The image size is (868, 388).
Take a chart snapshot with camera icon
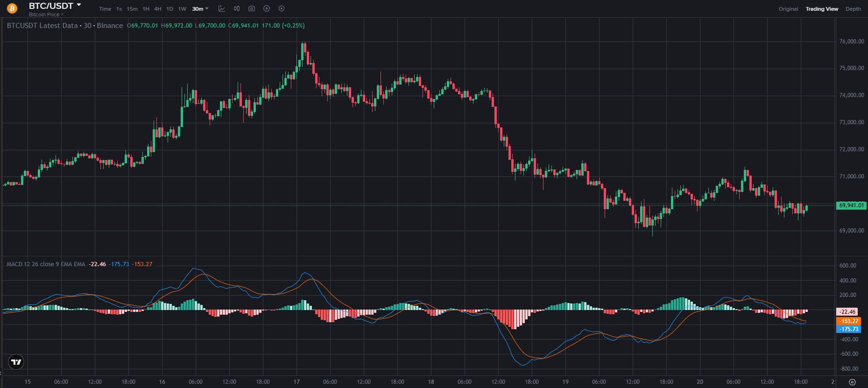tap(252, 8)
